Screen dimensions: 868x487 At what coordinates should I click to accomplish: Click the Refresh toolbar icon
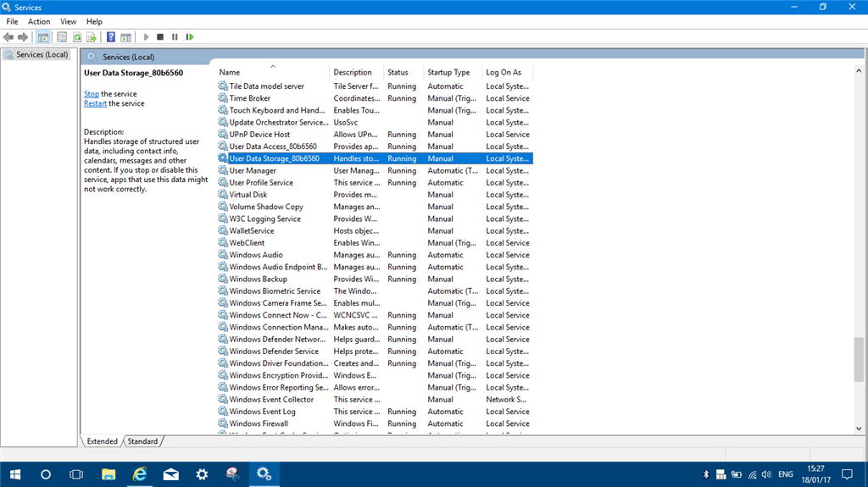coord(77,37)
